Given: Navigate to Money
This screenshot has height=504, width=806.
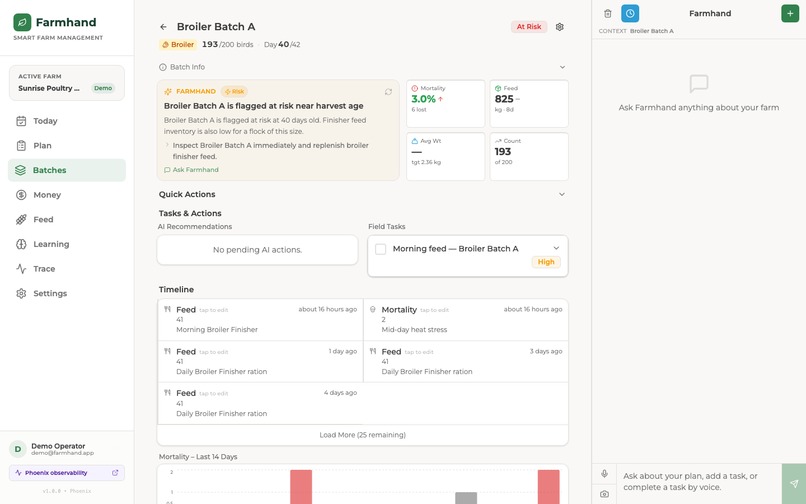Looking at the screenshot, I should (67, 195).
